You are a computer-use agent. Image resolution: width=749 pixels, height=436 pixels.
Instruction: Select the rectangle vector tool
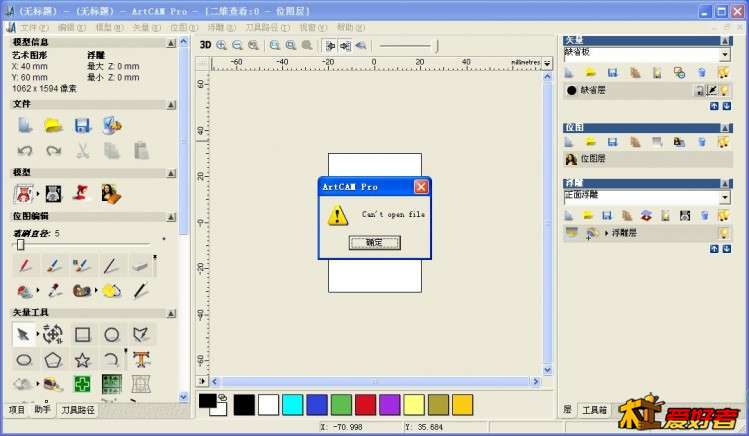(83, 335)
